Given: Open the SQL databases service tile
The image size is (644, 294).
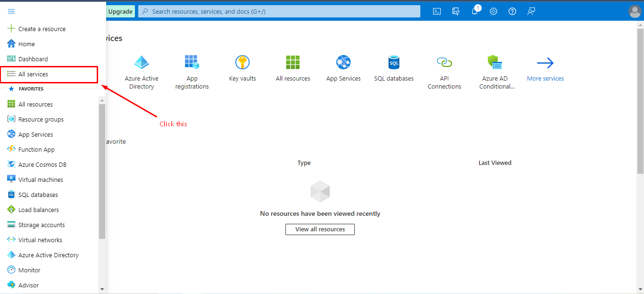Looking at the screenshot, I should (x=394, y=68).
